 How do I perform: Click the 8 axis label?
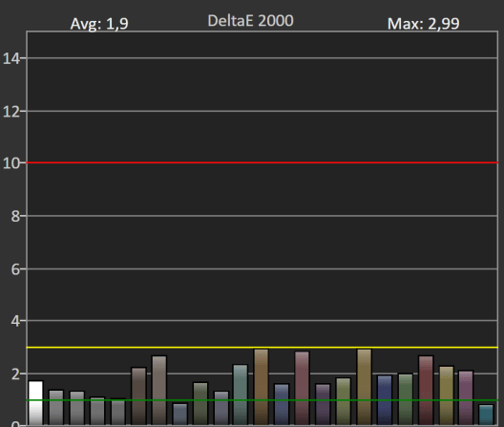15,217
